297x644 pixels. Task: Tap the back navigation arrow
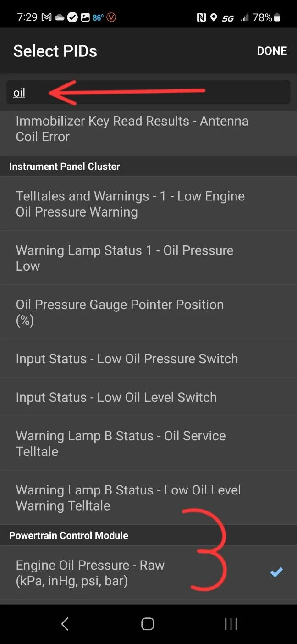64,623
